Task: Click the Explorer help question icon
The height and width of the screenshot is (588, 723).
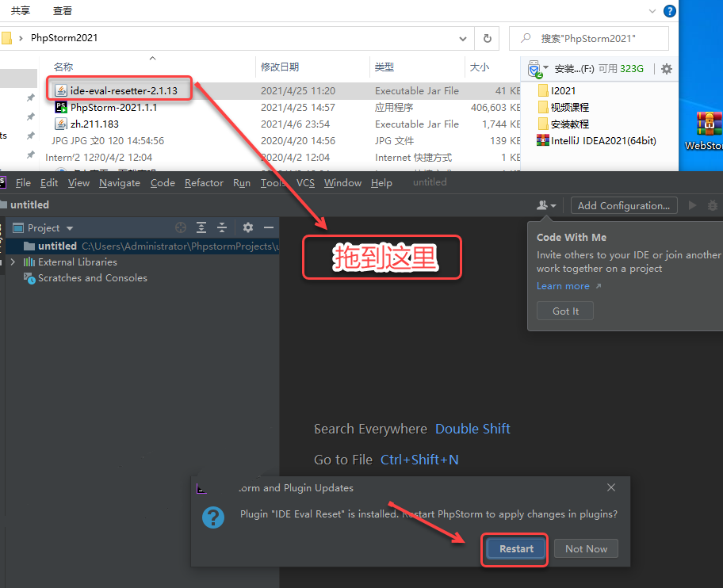Action: [x=670, y=11]
